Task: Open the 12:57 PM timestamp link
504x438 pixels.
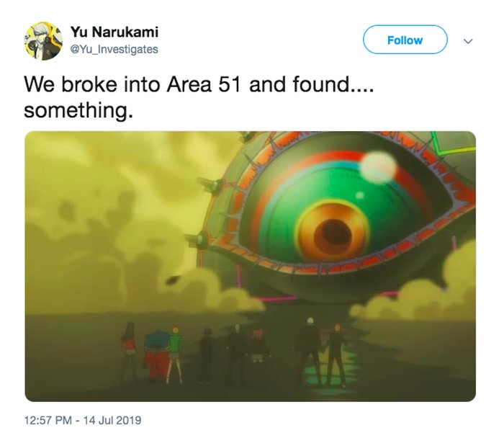Action: click(x=48, y=420)
